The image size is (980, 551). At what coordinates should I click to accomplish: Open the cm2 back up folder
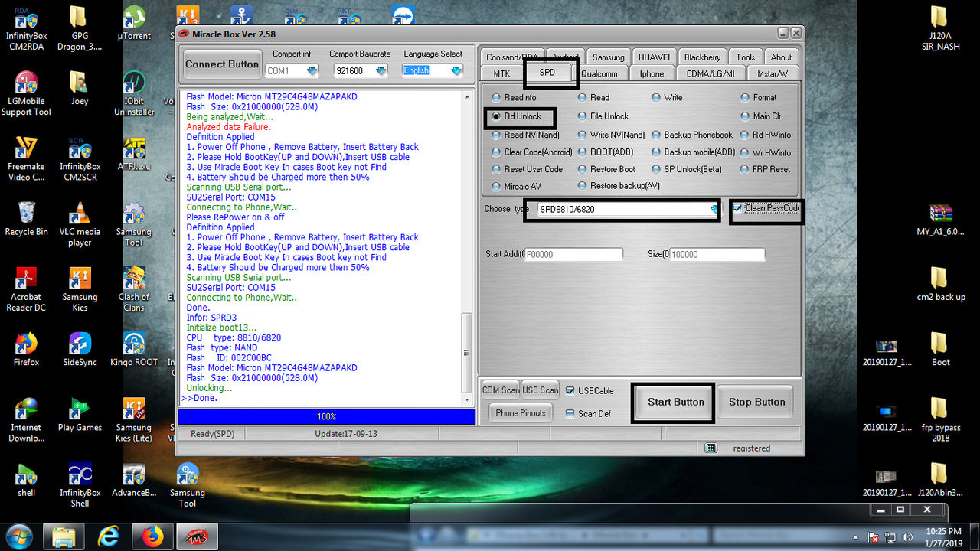click(940, 284)
